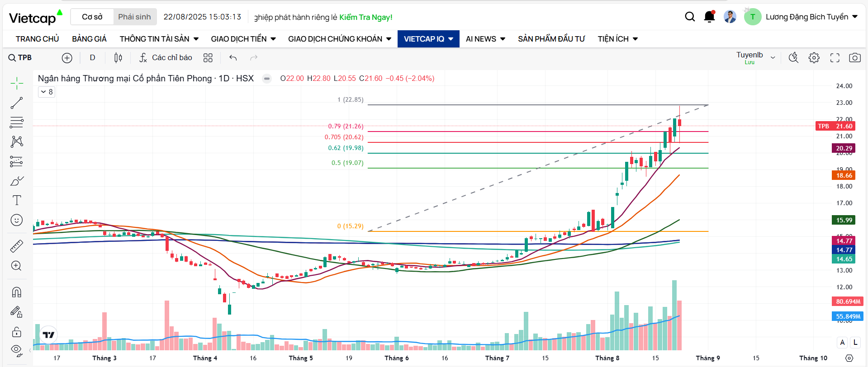This screenshot has width=868, height=367.
Task: Collapse the 8 indicators legend expander
Action: pyautogui.click(x=47, y=92)
